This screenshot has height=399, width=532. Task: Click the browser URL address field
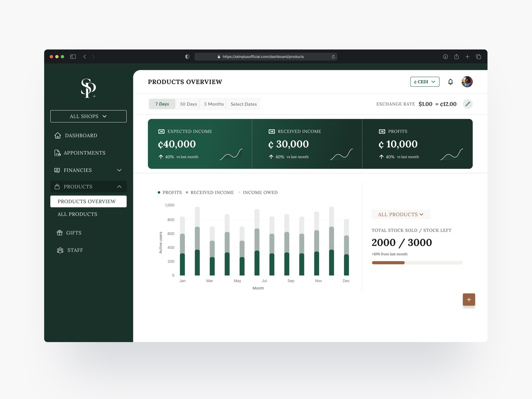coord(265,57)
